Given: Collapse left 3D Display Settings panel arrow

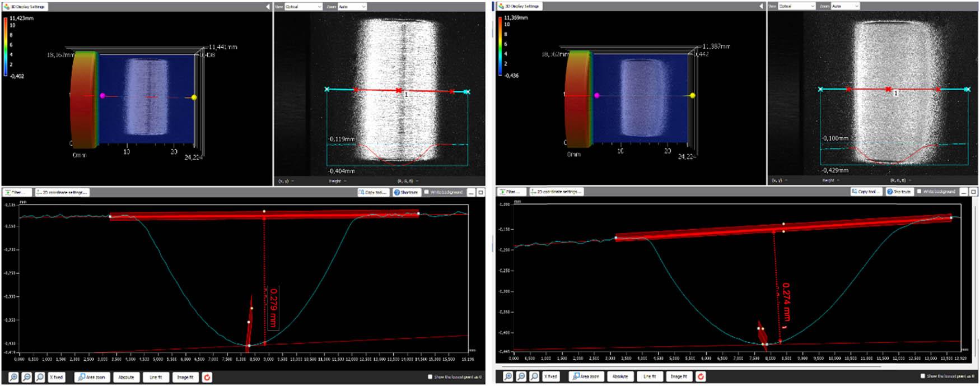Looking at the screenshot, I should [268, 7].
